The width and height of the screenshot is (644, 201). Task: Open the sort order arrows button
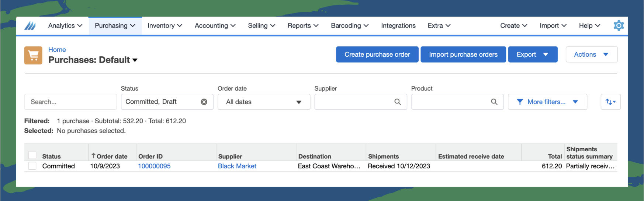pyautogui.click(x=610, y=102)
